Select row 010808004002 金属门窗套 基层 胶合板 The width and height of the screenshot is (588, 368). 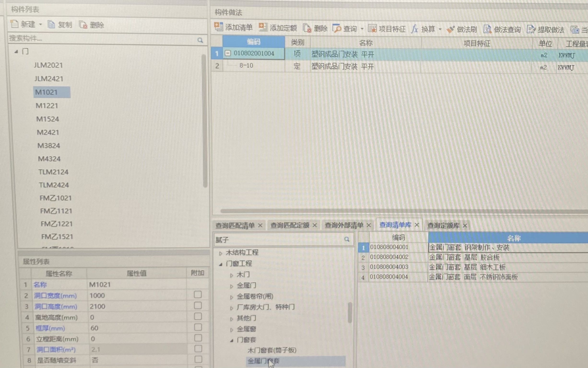(x=473, y=257)
